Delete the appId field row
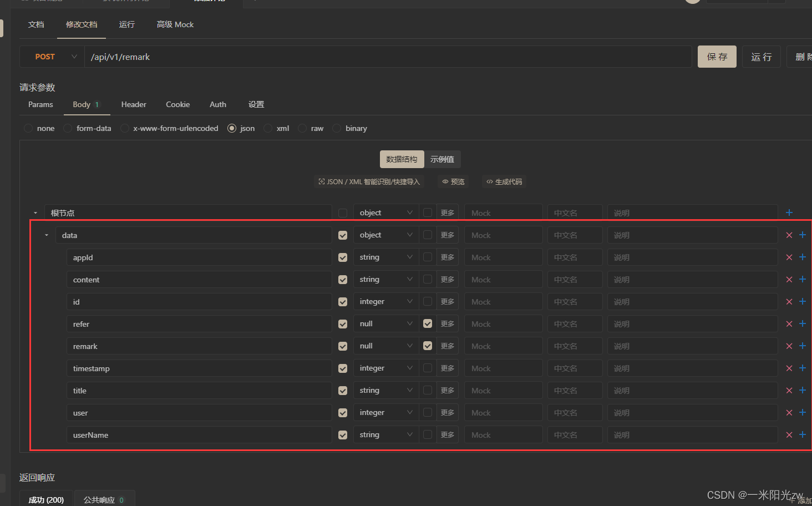This screenshot has height=506, width=812. click(x=789, y=257)
